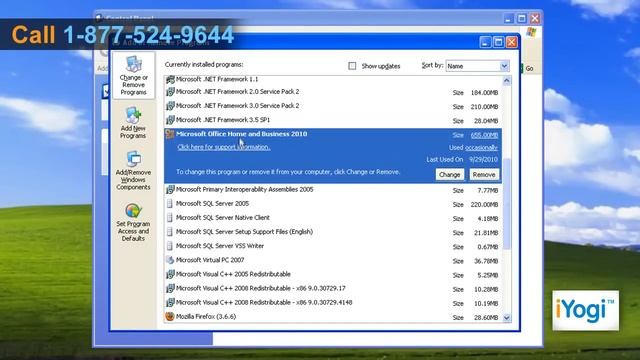Viewport: 640px width, 360px height.
Task: Click icon of Visual C++ 2008 9.0.30729.4148
Action: (170, 303)
